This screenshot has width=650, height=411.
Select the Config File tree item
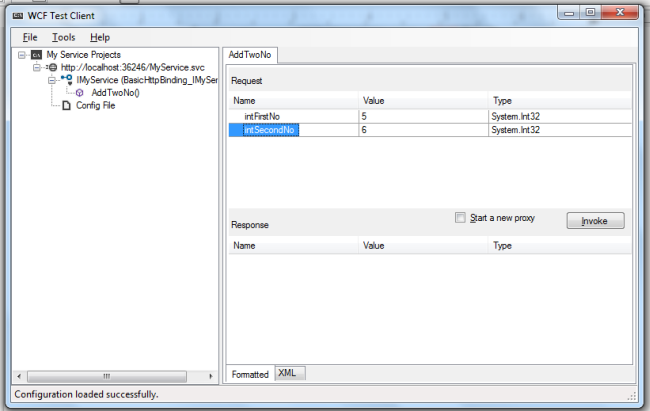[95, 105]
